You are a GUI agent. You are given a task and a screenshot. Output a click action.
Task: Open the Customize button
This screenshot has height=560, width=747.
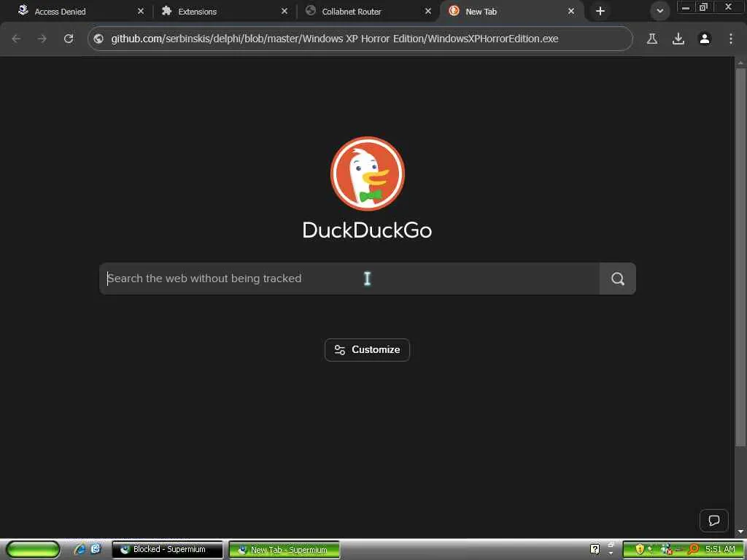point(368,349)
